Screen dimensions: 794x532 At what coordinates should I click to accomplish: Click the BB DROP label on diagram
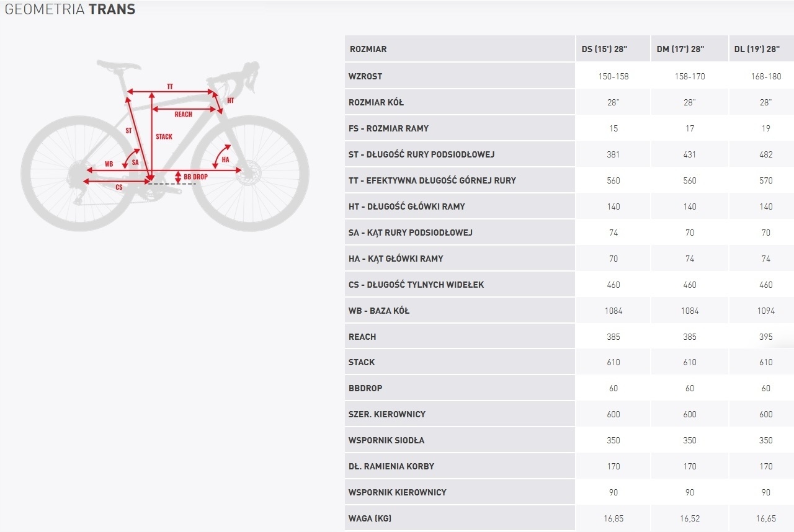(195, 177)
